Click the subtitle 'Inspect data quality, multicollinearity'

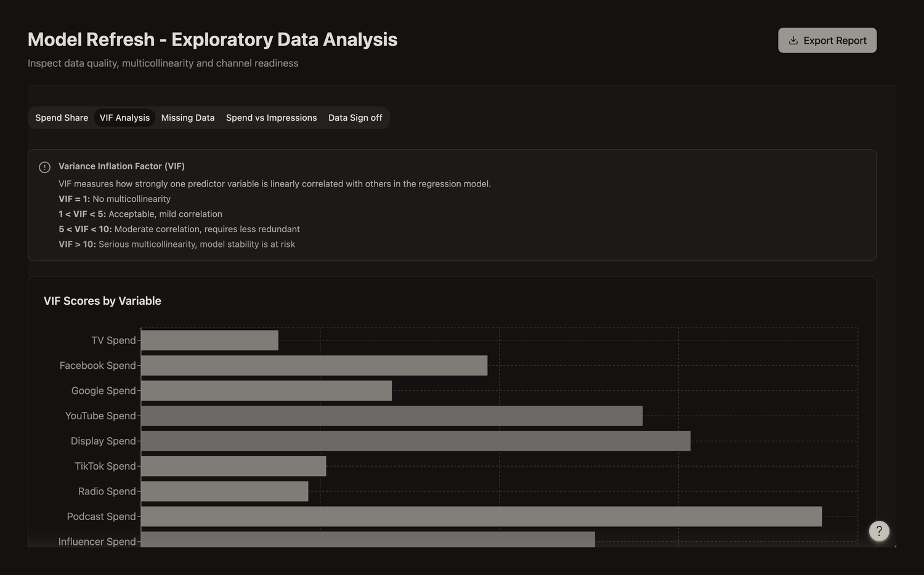tap(163, 63)
